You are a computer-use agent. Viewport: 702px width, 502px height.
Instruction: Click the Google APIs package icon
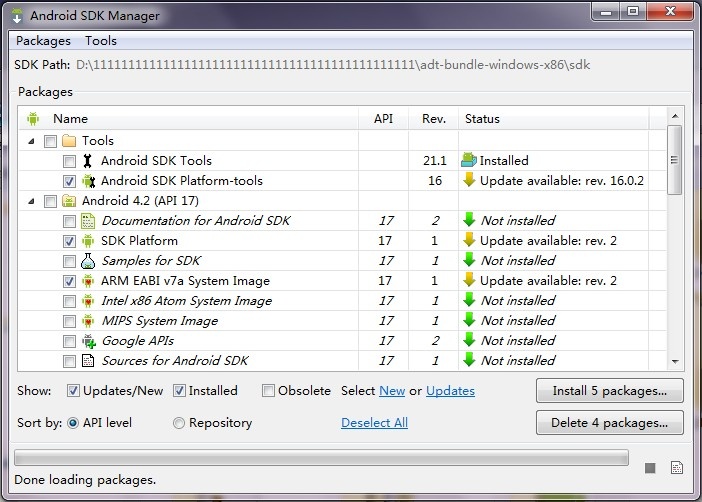tap(88, 341)
